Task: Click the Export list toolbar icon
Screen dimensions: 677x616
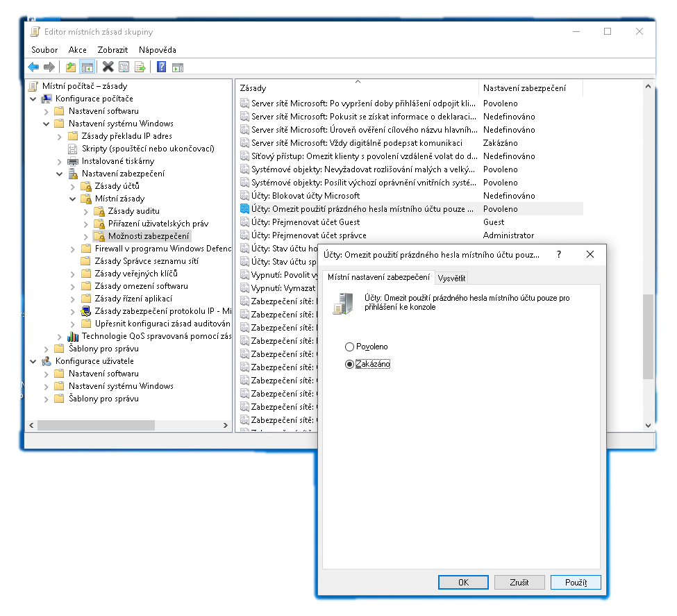Action: pos(140,67)
